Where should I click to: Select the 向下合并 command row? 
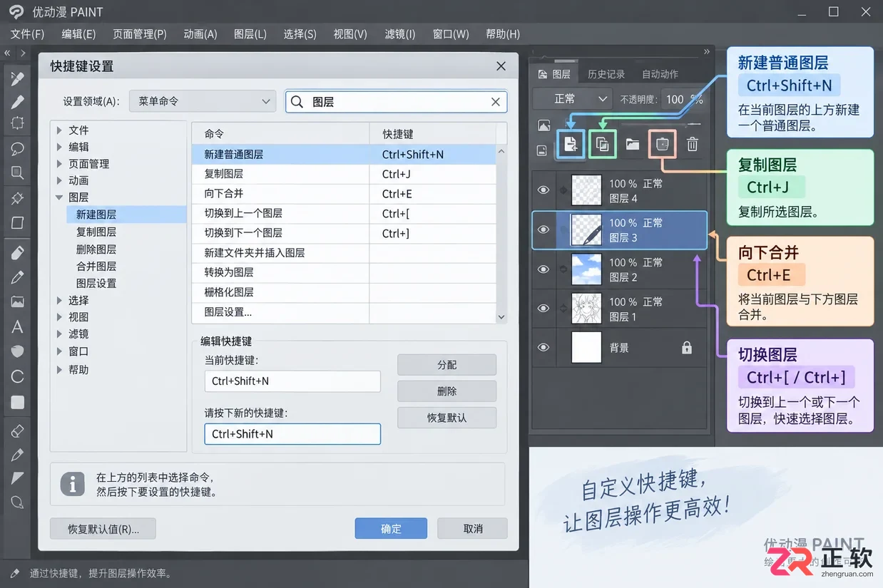[344, 194]
